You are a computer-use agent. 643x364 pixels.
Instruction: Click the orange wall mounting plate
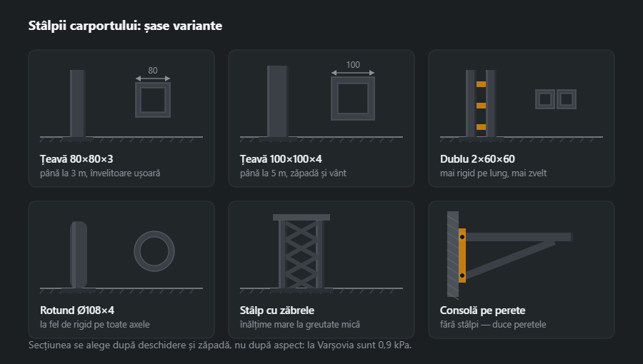click(462, 256)
